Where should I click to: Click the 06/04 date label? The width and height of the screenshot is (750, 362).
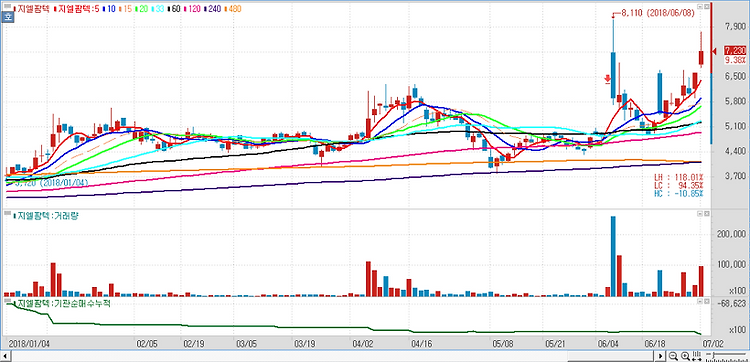[x=608, y=343]
